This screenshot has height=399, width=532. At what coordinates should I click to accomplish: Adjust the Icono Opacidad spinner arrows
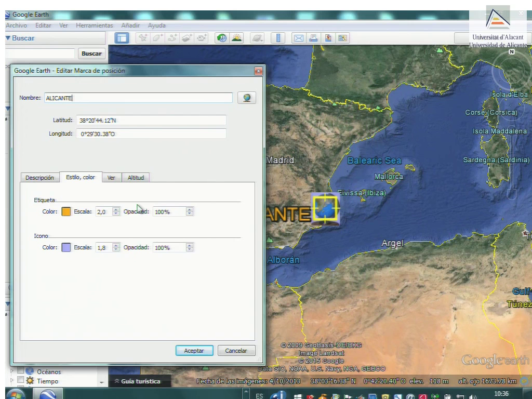click(x=190, y=247)
